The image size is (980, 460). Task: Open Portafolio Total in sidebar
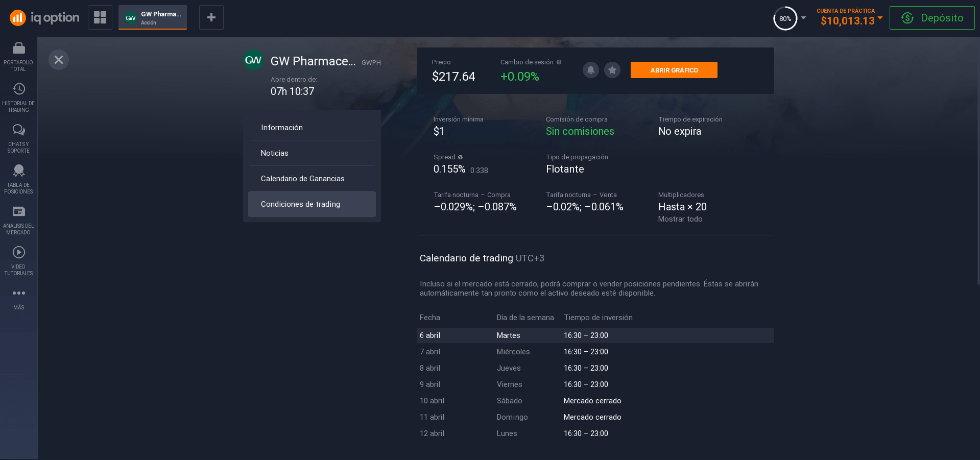tap(18, 56)
